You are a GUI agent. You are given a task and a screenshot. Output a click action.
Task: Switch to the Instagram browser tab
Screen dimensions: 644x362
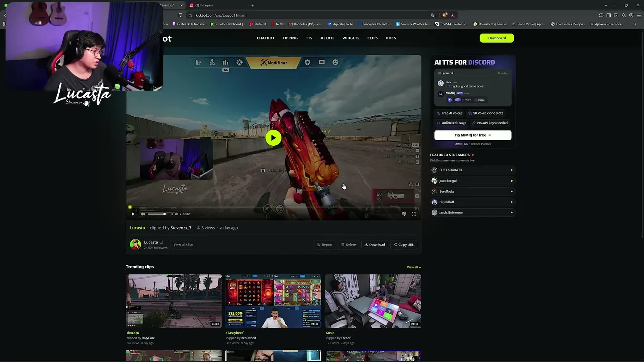point(216,5)
